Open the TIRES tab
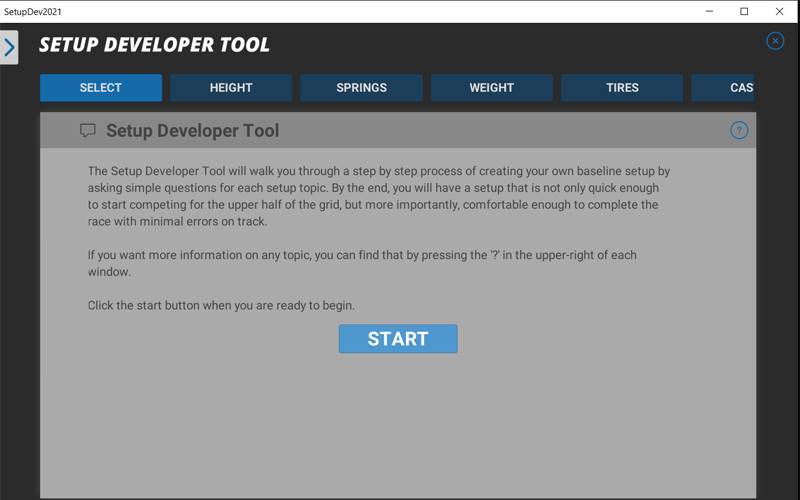 tap(622, 88)
